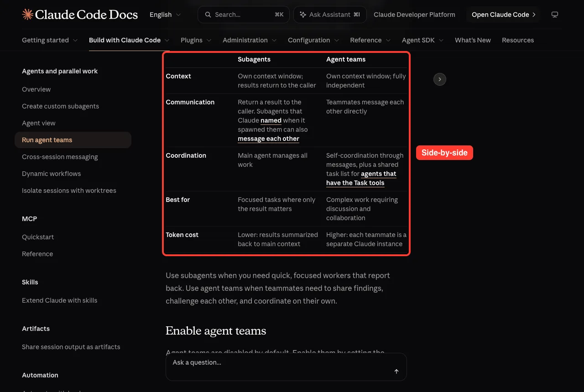Click the Token cost row label
The image size is (584, 392).
(182, 235)
